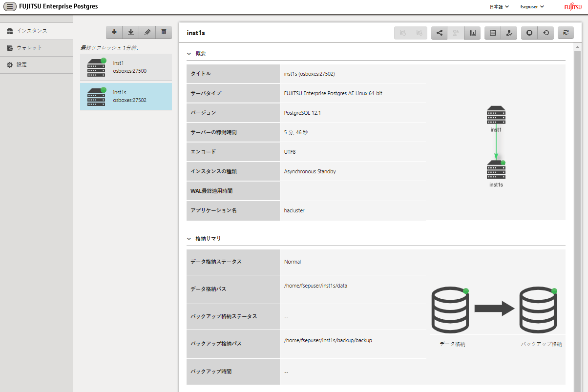Click the greyed-out cluster hierarchy icon

(456, 33)
